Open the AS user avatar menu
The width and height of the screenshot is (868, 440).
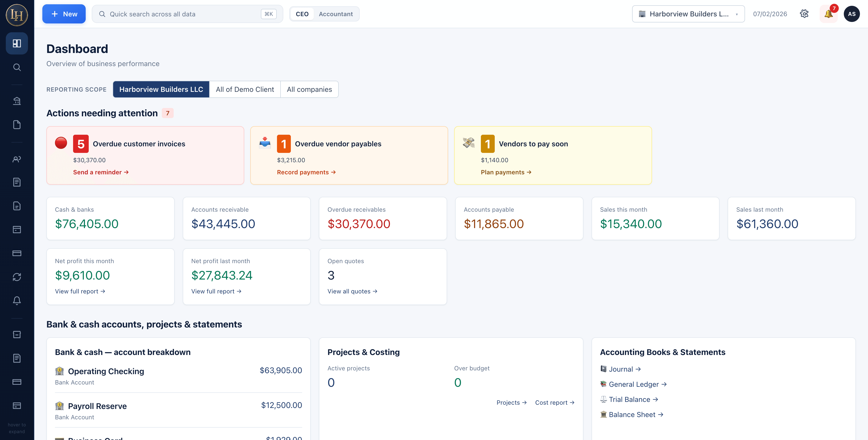[851, 14]
